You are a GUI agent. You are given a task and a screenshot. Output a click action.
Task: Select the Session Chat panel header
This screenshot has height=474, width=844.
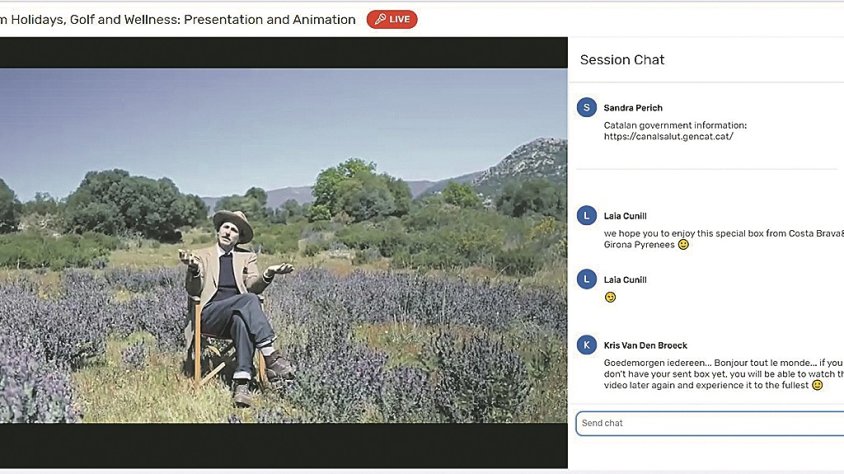tap(622, 60)
